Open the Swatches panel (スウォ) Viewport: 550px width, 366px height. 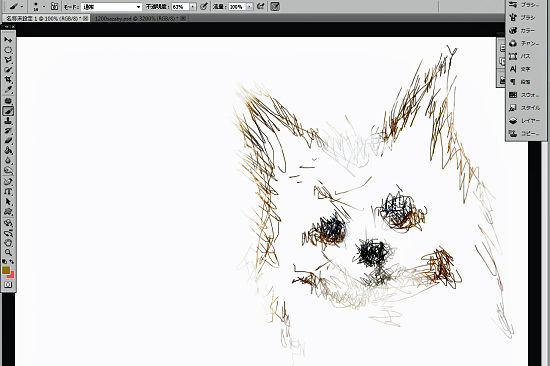(525, 95)
